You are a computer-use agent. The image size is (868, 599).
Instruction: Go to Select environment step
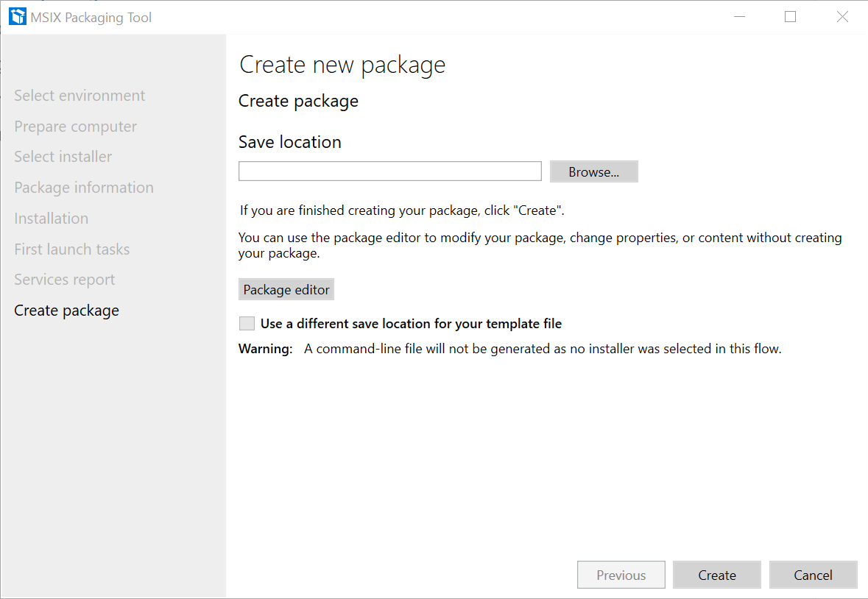pos(80,96)
